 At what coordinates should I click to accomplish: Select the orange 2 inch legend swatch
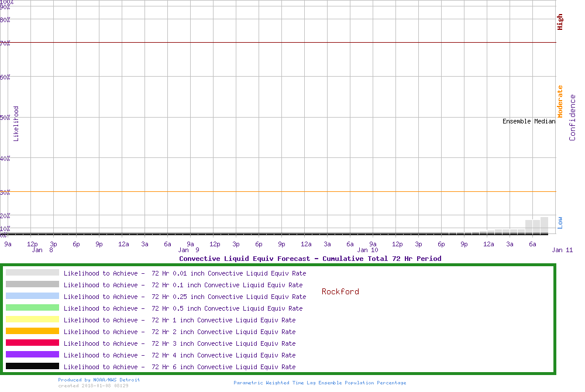tap(32, 331)
